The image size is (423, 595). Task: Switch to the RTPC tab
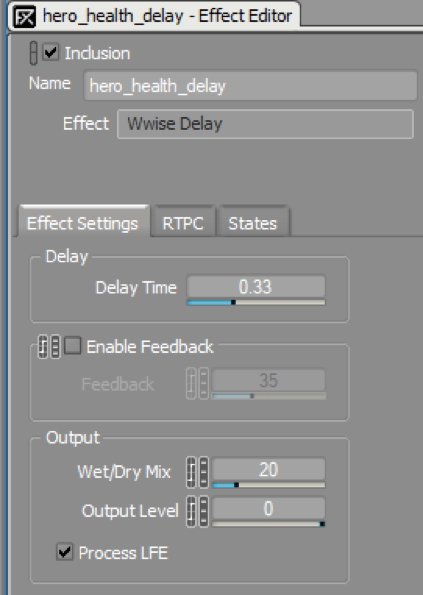[x=183, y=222]
